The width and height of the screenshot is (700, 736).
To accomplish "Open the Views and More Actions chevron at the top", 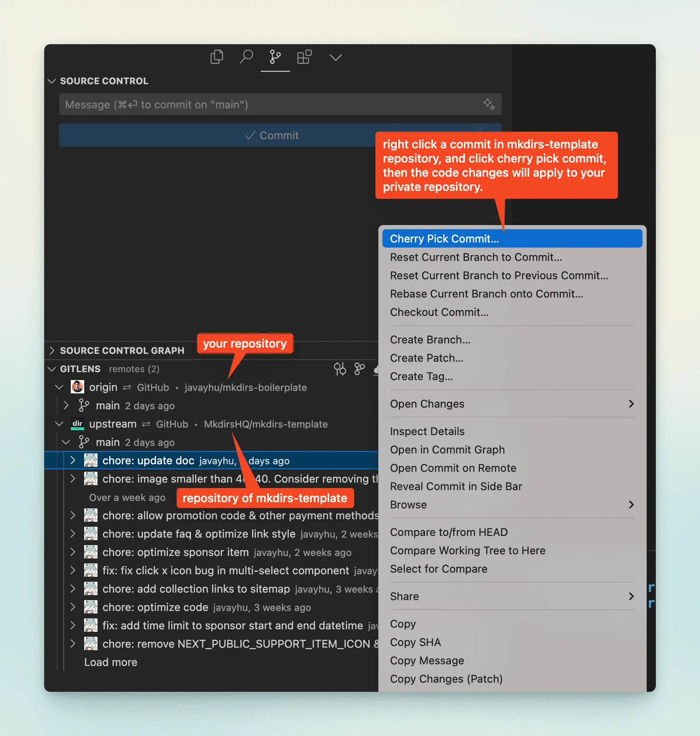I will (335, 57).
